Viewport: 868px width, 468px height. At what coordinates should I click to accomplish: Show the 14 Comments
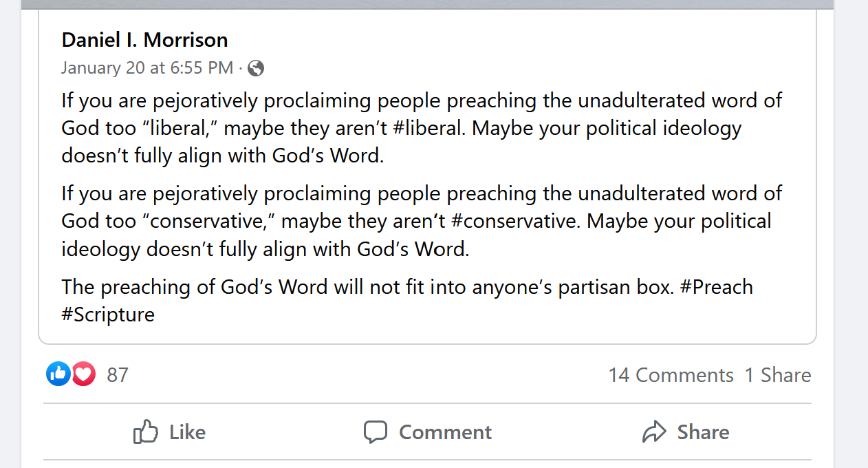(671, 375)
